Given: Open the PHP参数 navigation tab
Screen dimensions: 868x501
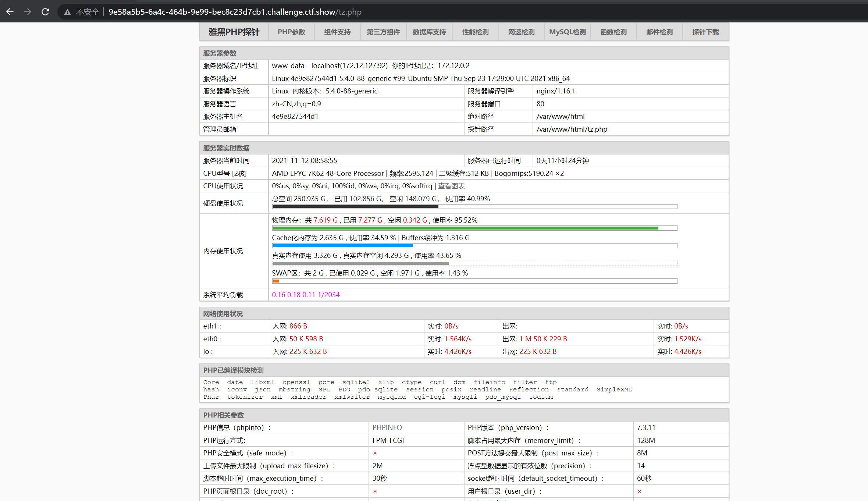Looking at the screenshot, I should click(291, 32).
